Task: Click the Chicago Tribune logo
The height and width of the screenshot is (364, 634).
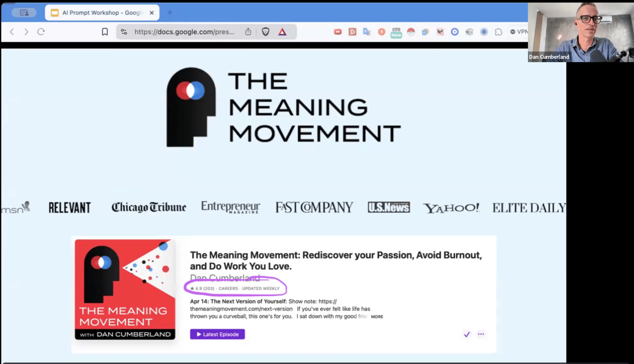Action: [x=149, y=207]
